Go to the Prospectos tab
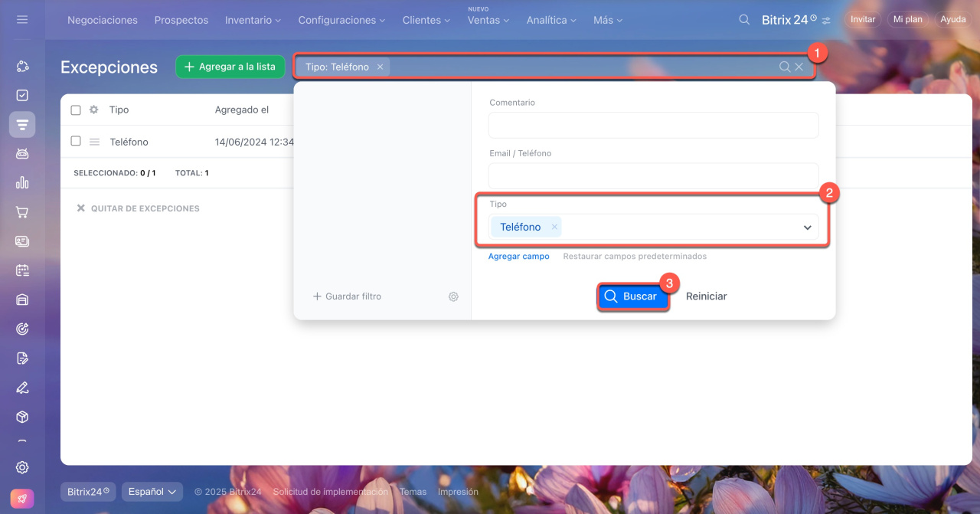980x514 pixels. click(x=181, y=20)
